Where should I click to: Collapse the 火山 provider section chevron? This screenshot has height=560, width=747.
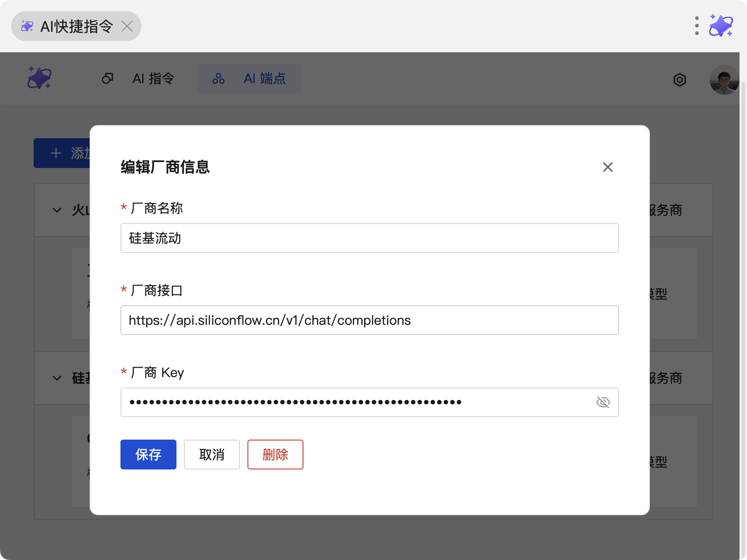[x=57, y=210]
